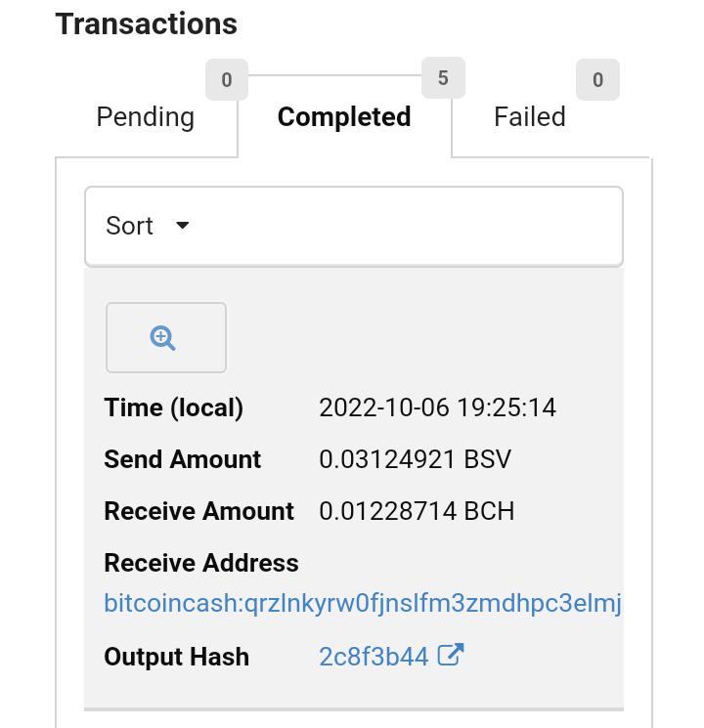Switch to the Failed tab
This screenshot has width=704, height=728.
click(x=530, y=117)
